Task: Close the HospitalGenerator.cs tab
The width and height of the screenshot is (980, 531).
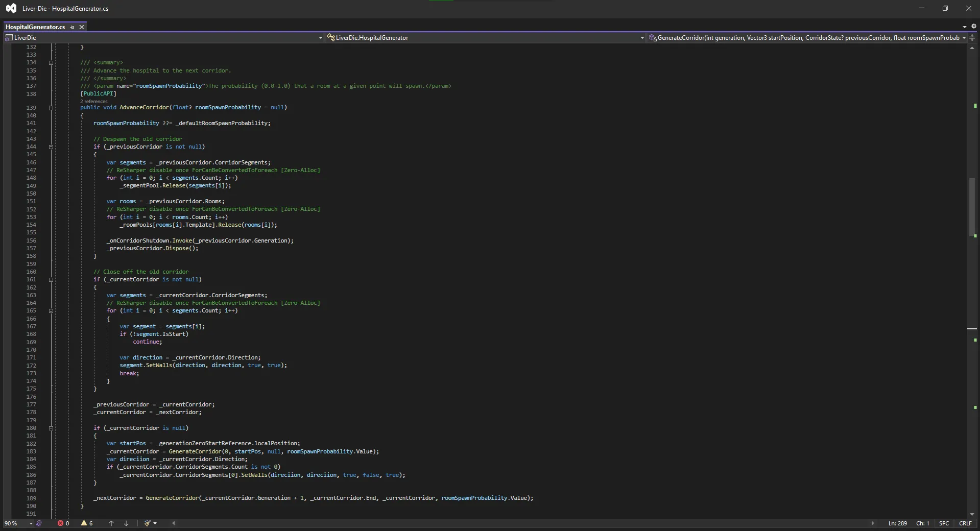Action: tap(81, 27)
